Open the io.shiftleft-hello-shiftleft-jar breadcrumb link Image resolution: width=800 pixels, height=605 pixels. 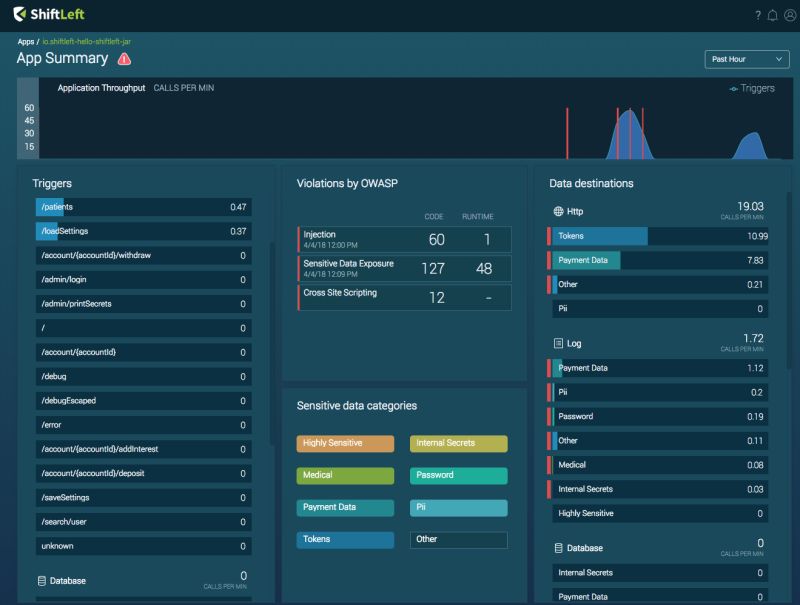click(86, 41)
